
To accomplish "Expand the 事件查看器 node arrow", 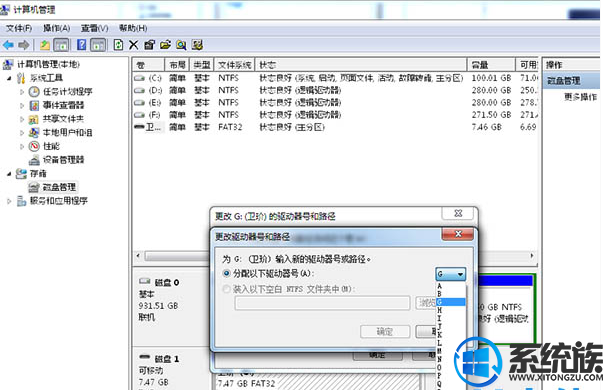I will (22, 105).
